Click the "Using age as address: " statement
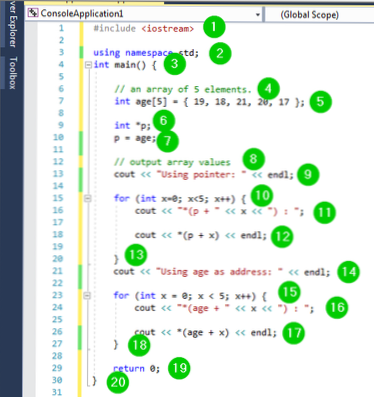 tap(222, 272)
